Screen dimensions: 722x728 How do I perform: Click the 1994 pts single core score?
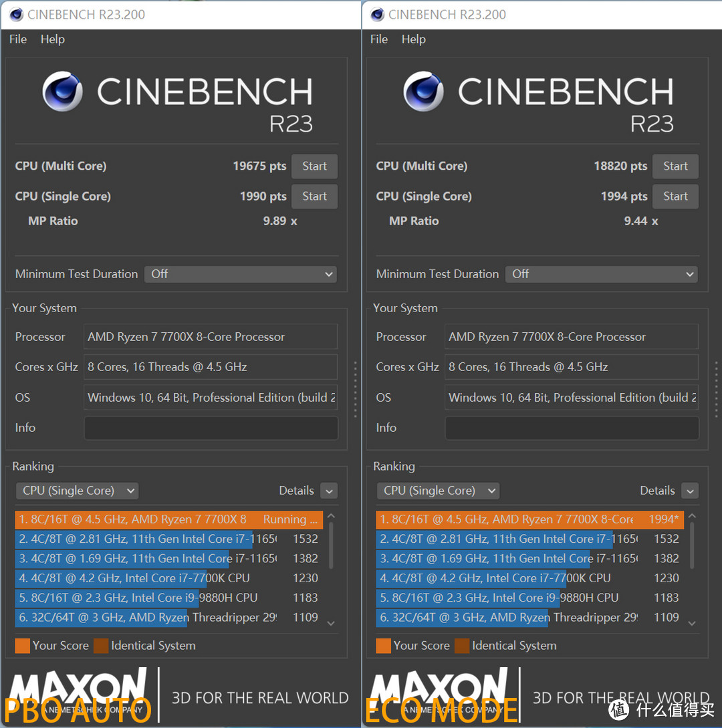[624, 197]
